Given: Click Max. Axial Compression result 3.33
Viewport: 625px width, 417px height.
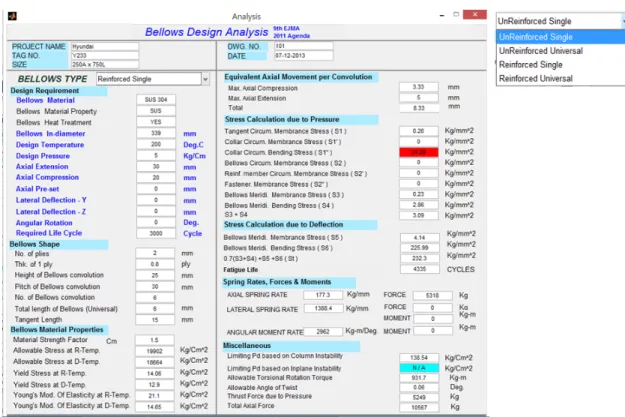Looking at the screenshot, I should pos(419,87).
